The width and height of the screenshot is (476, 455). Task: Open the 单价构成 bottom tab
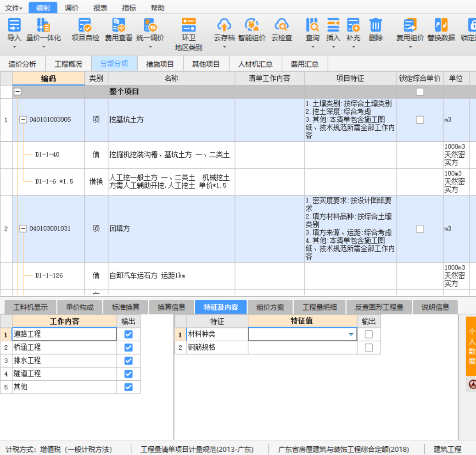(x=79, y=307)
